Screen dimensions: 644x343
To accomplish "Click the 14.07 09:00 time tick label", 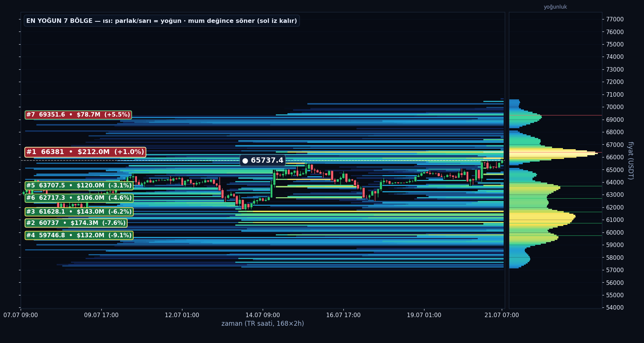I will [x=263, y=315].
